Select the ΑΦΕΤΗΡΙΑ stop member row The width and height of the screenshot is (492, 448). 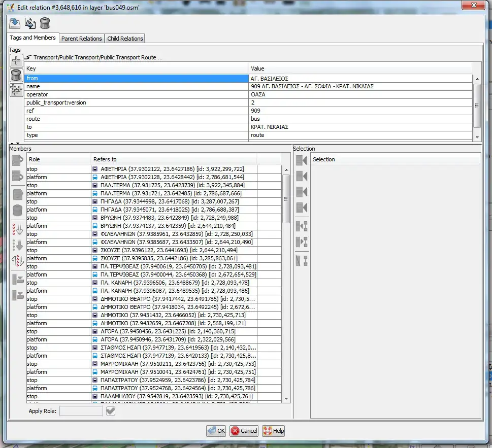point(152,169)
